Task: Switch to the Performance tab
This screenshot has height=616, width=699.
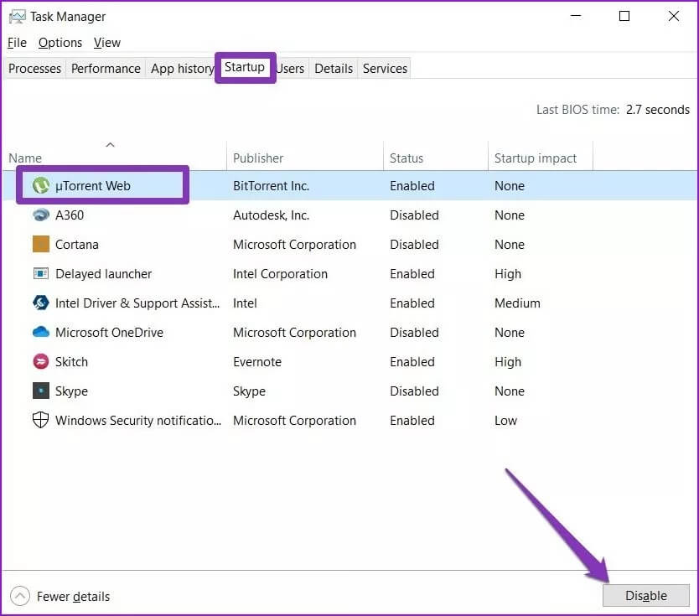Action: [x=106, y=69]
